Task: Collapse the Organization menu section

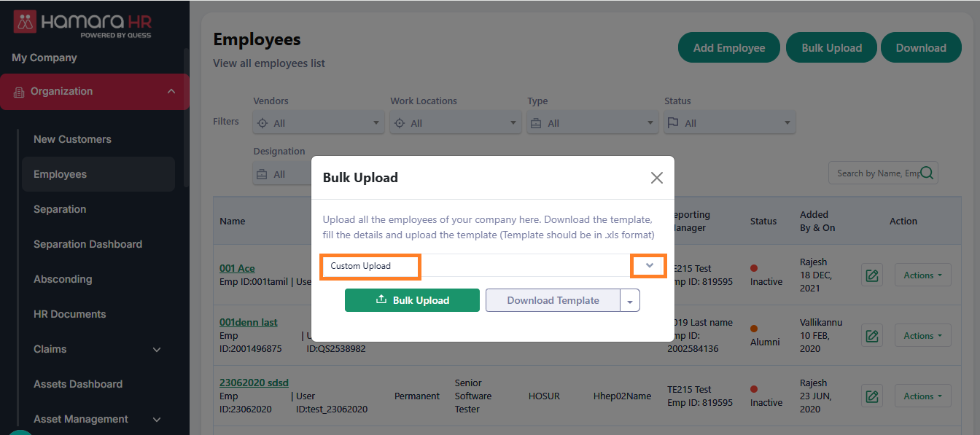Action: click(171, 91)
